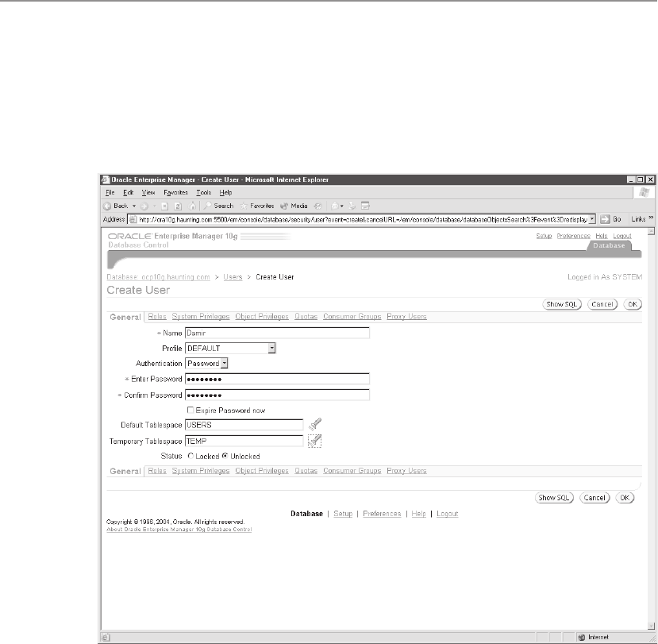Image resolution: width=658 pixels, height=644 pixels.
Task: Switch to the upper Object Privileges tab
Action: (262, 317)
